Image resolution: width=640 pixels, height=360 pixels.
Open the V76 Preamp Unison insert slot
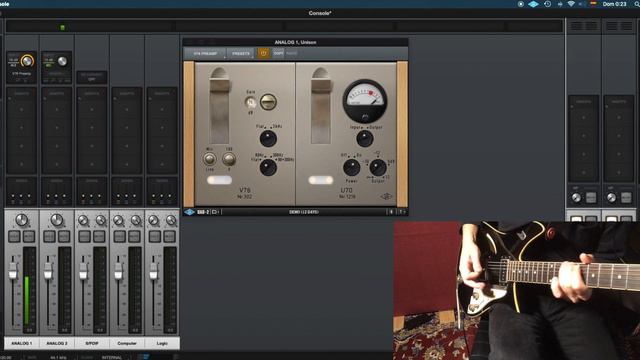coord(22,74)
